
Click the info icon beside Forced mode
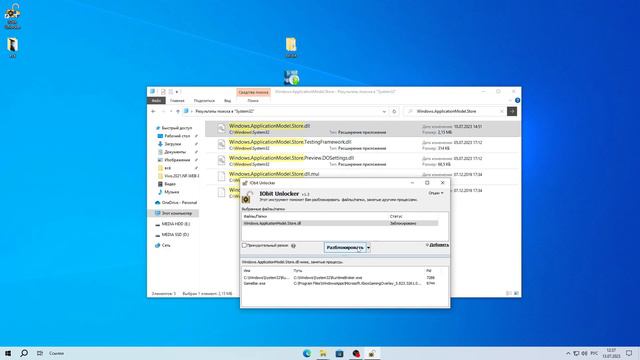[x=293, y=246]
